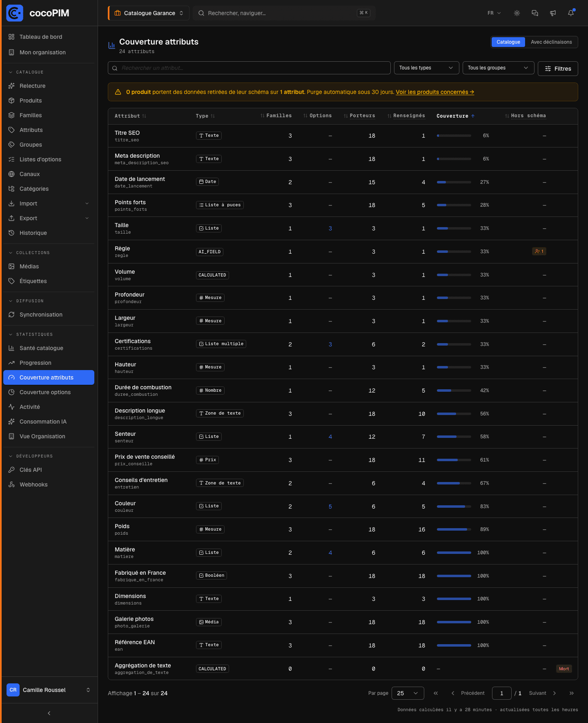Open the Catalogue Garance selector

149,13
